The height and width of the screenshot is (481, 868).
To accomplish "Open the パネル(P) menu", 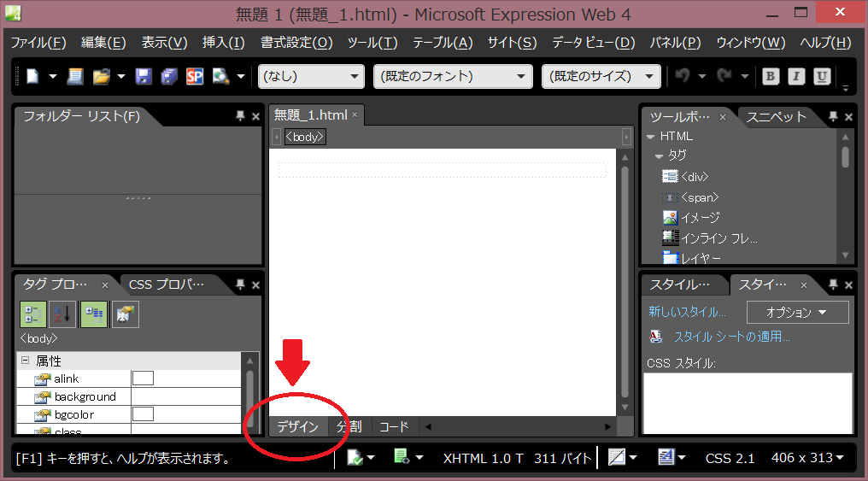I will [x=676, y=43].
